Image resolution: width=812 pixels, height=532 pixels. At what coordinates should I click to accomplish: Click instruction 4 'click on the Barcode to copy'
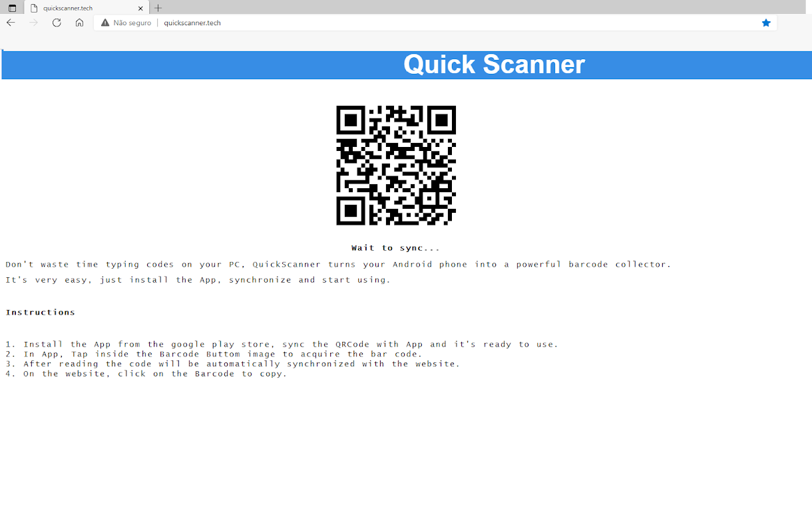pos(146,374)
